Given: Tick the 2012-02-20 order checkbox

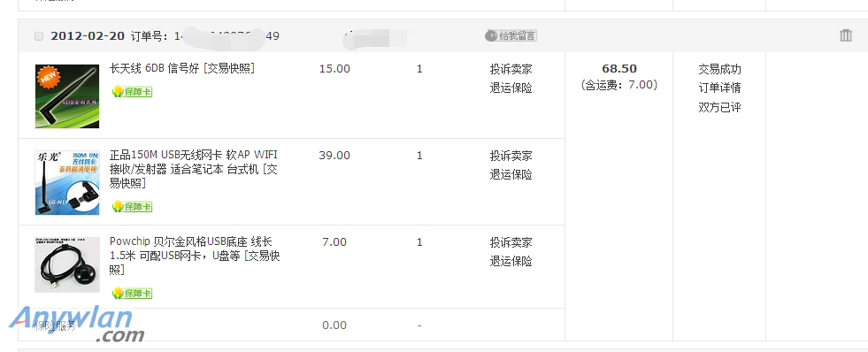Looking at the screenshot, I should [x=39, y=36].
